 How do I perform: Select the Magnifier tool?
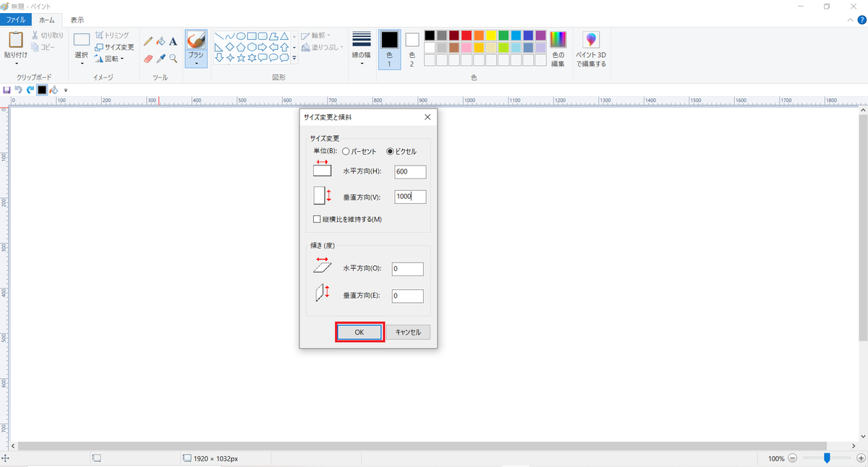pos(174,59)
